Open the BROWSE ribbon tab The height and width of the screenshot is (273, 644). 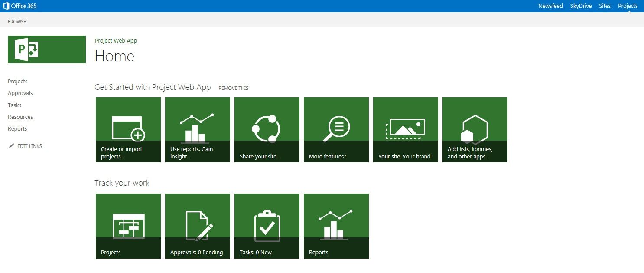click(x=17, y=22)
